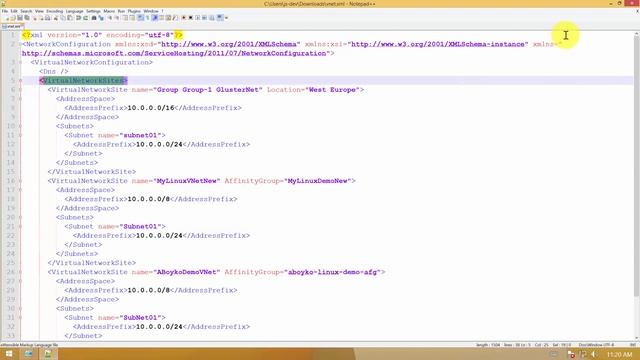Open the Plugins menu

tap(134, 11)
